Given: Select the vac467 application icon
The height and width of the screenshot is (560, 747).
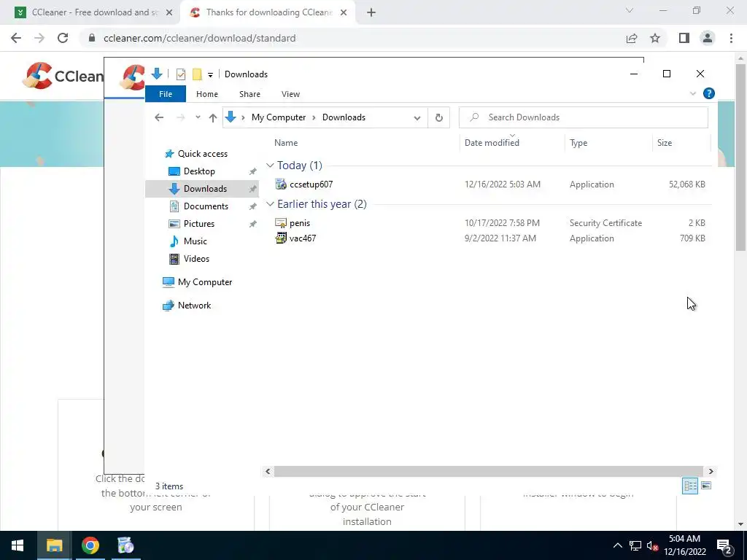Looking at the screenshot, I should [281, 238].
